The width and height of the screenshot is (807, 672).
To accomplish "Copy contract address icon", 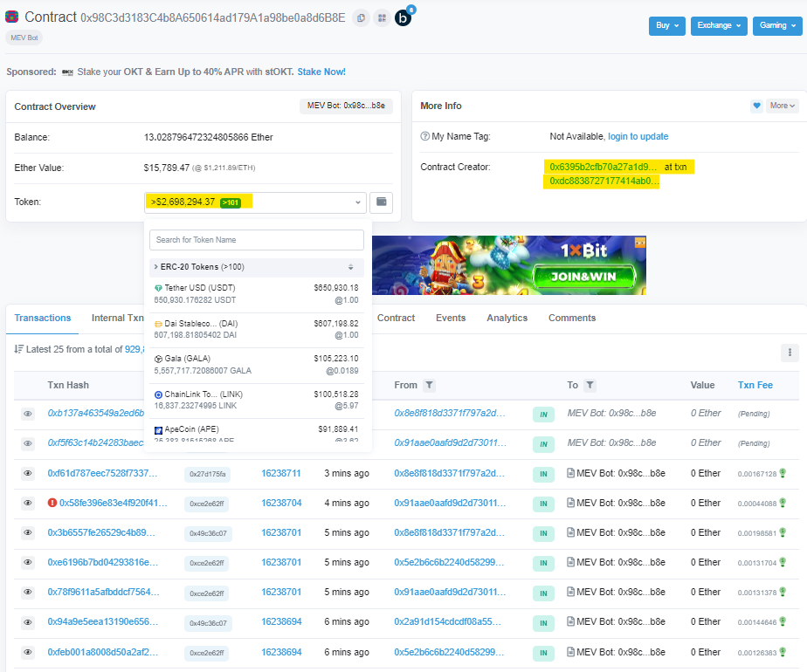I will point(361,18).
